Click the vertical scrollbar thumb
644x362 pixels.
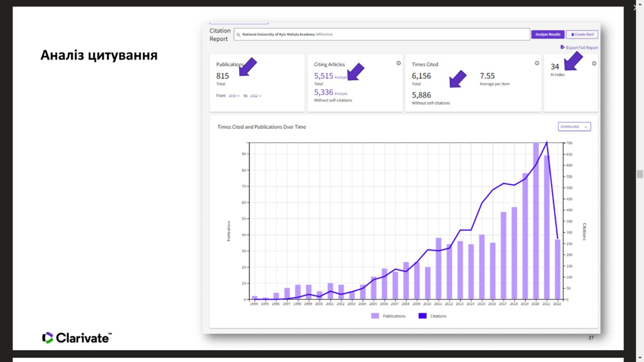click(x=640, y=174)
